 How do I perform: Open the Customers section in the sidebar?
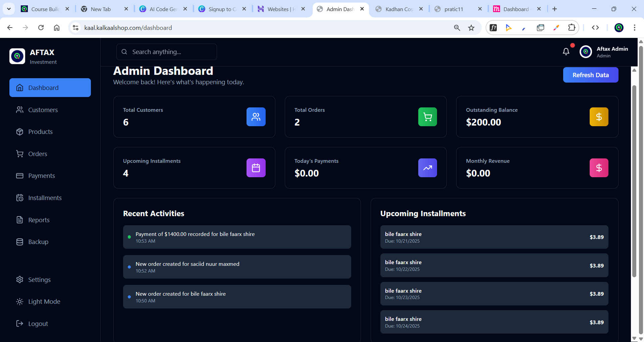coord(43,110)
